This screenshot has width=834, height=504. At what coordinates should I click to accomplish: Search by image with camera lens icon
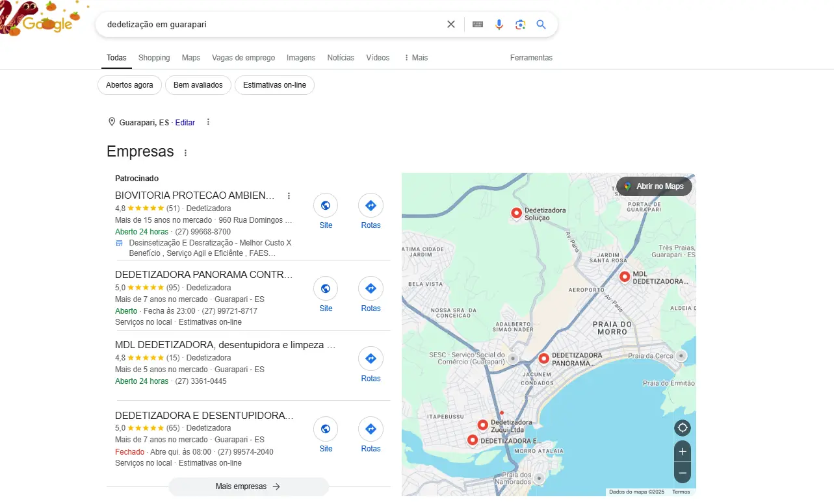point(520,25)
